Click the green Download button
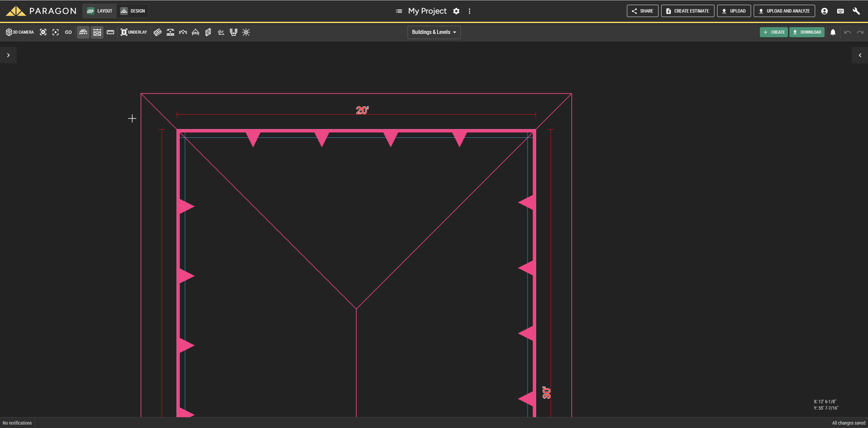This screenshot has width=868, height=428. pyautogui.click(x=807, y=32)
